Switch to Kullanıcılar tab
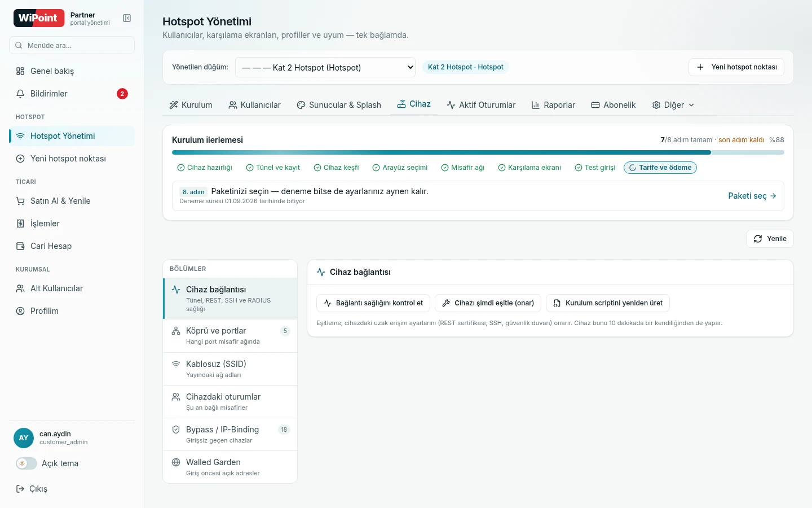812x508 pixels. point(255,105)
